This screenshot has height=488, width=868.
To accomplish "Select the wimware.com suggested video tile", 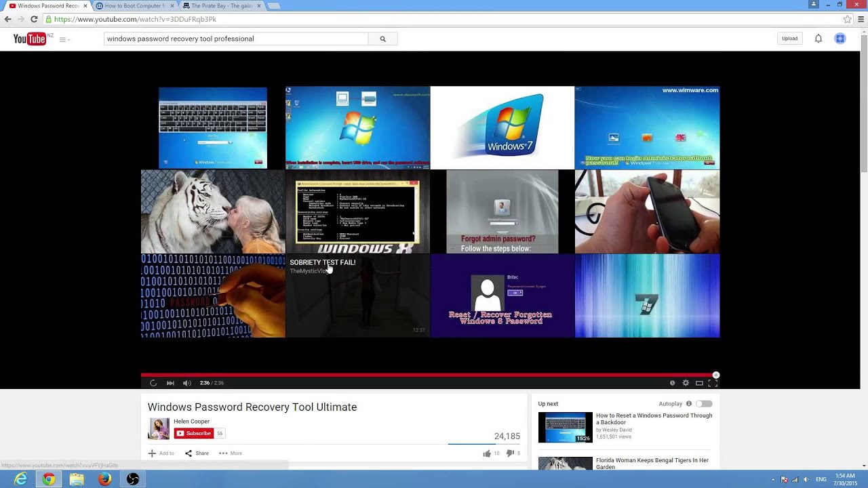I will pos(647,127).
